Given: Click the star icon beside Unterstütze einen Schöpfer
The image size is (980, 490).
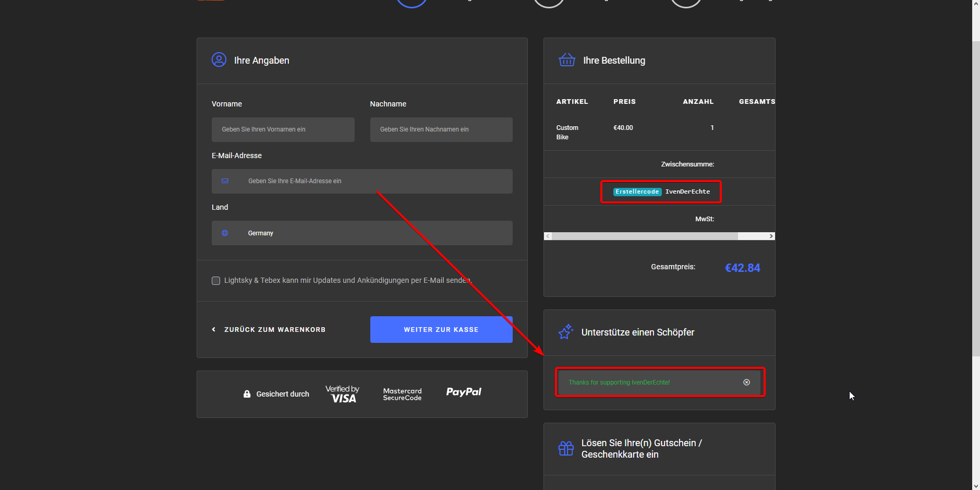Looking at the screenshot, I should (565, 332).
